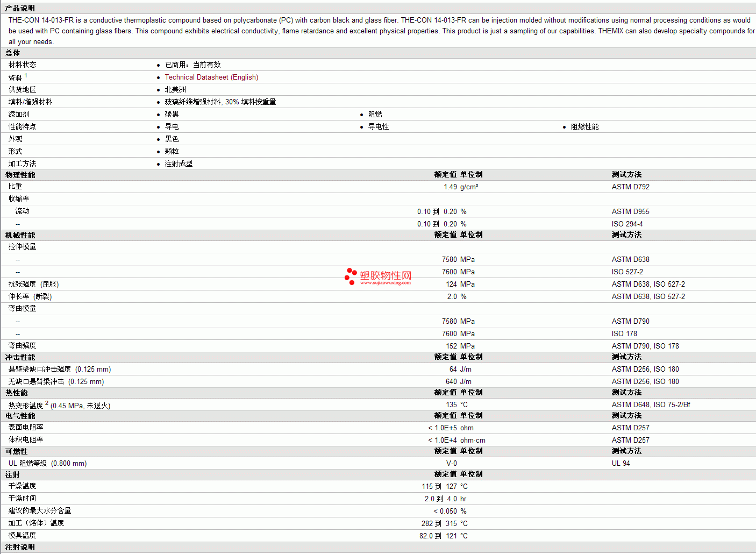Click the ASTM D955 test method
Image resolution: width=756 pixels, height=554 pixels.
click(630, 211)
